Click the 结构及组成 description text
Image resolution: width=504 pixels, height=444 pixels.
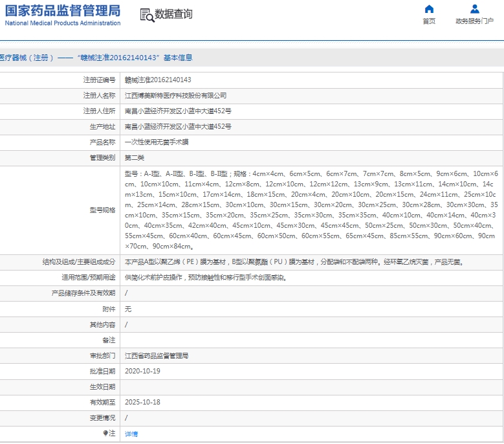click(x=294, y=262)
